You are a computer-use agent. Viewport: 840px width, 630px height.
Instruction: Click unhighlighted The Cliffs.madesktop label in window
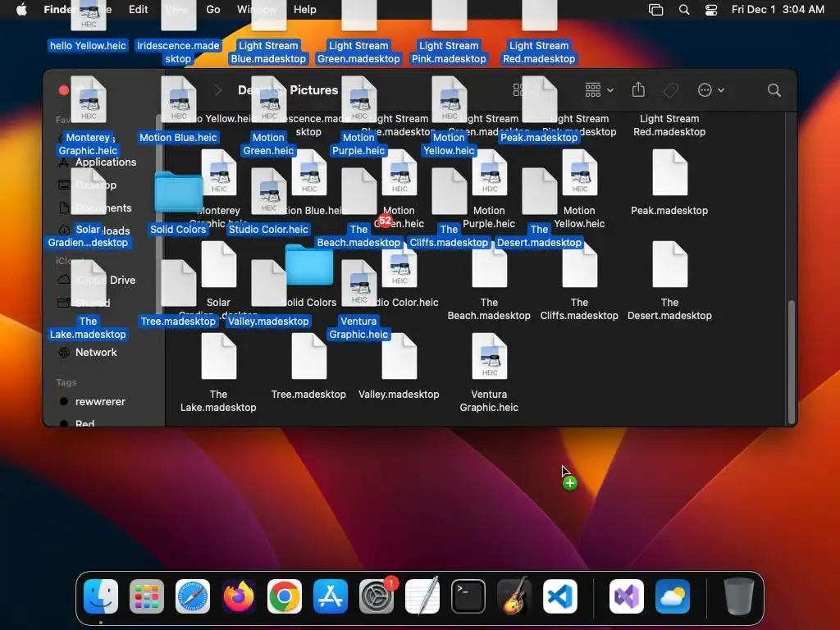(x=579, y=309)
